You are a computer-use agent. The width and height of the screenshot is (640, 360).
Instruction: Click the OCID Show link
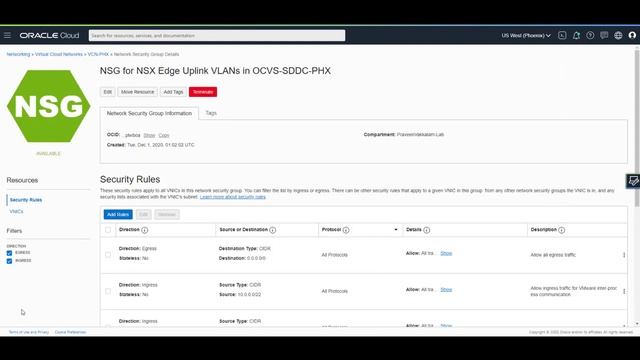click(x=149, y=135)
